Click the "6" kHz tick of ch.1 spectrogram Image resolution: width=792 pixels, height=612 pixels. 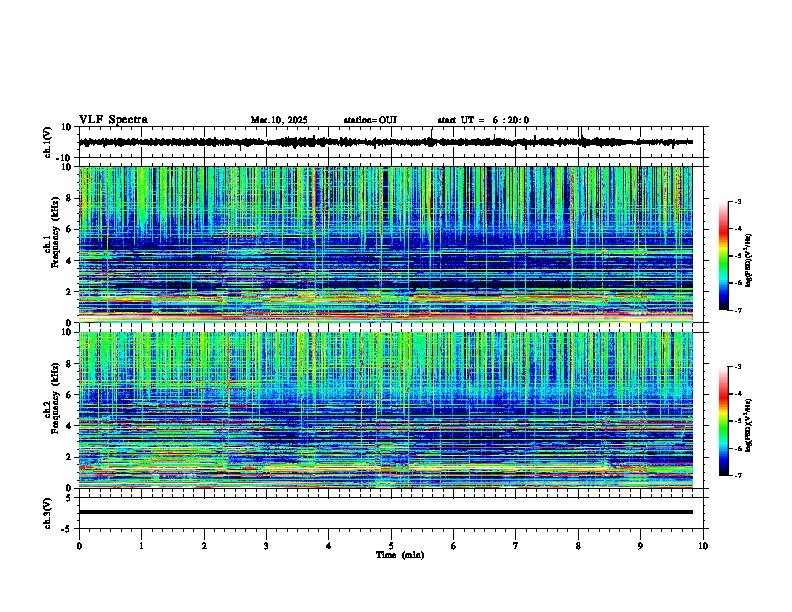[71, 230]
